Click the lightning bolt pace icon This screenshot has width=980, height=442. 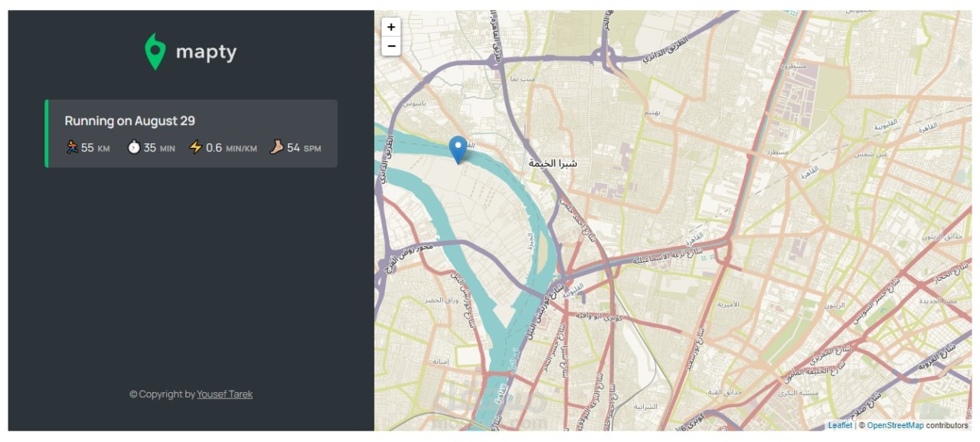[196, 147]
